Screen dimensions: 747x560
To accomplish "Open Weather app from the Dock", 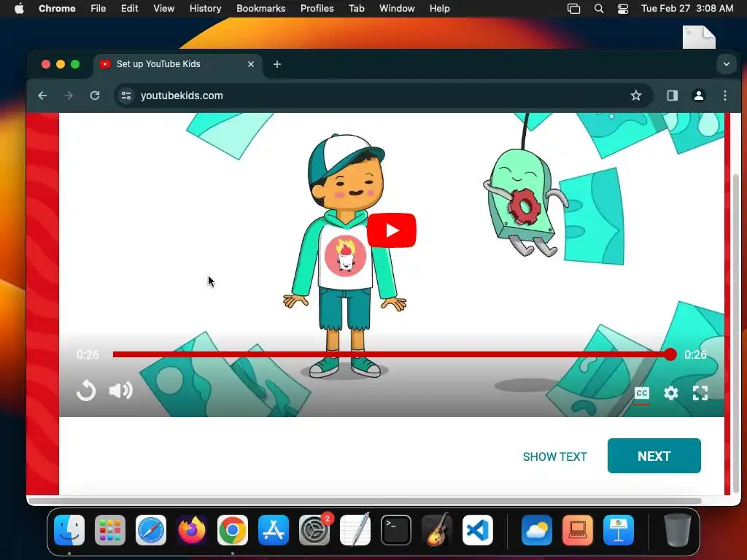I will pos(537,530).
